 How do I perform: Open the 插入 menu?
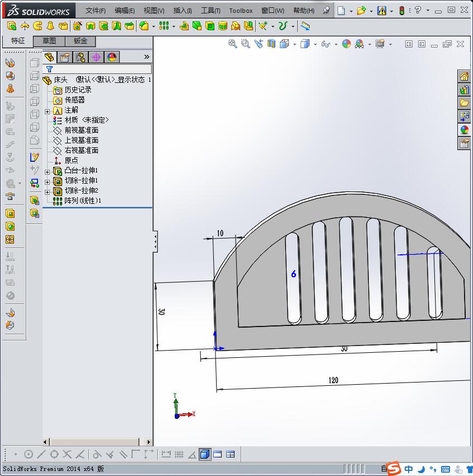[x=182, y=11]
